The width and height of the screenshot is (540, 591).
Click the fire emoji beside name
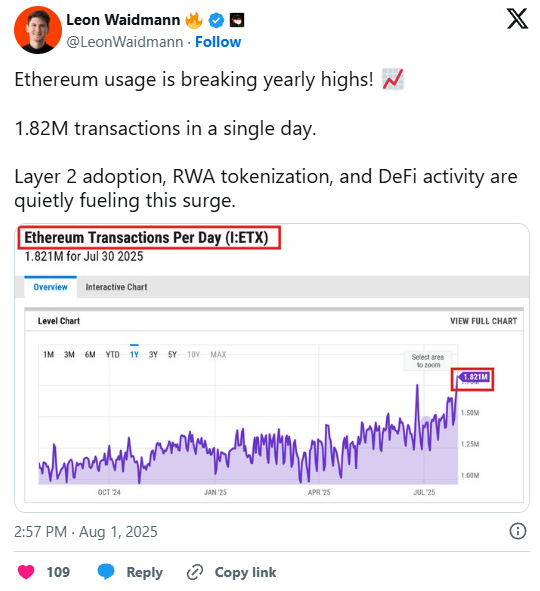click(x=194, y=20)
